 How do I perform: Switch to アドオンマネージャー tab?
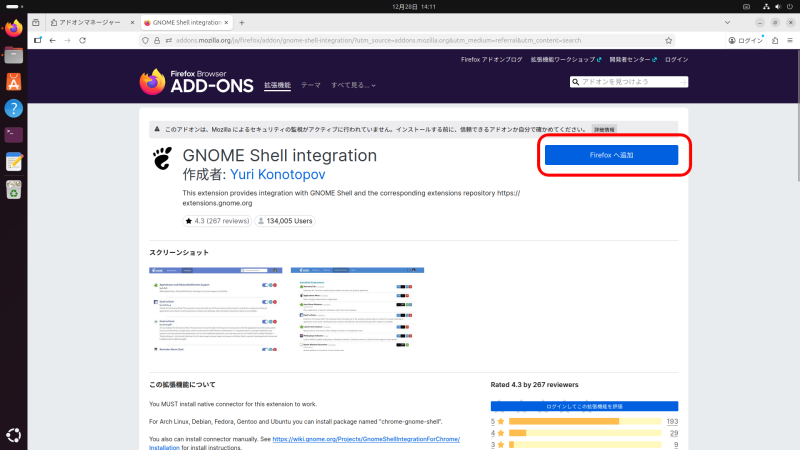90,22
